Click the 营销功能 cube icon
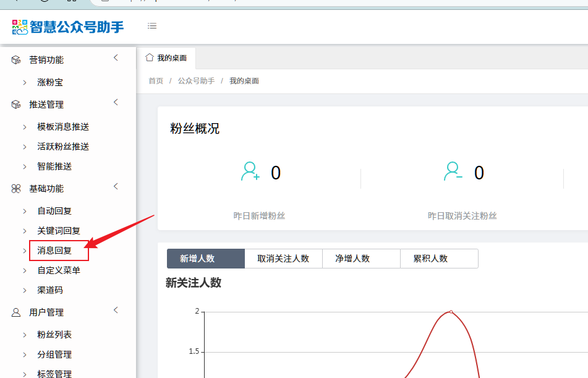588x378 pixels. click(x=16, y=60)
